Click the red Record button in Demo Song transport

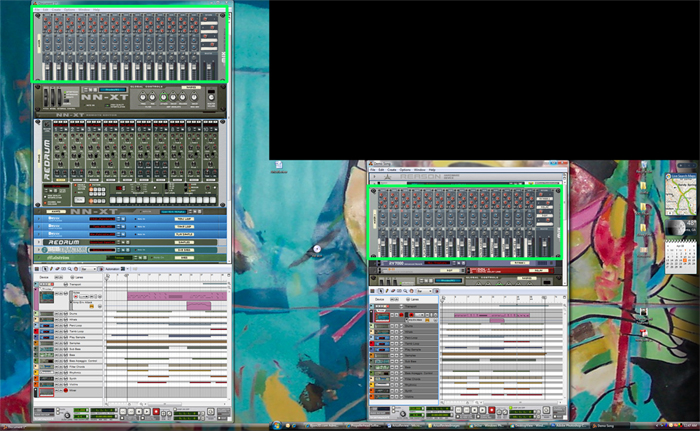point(492,410)
